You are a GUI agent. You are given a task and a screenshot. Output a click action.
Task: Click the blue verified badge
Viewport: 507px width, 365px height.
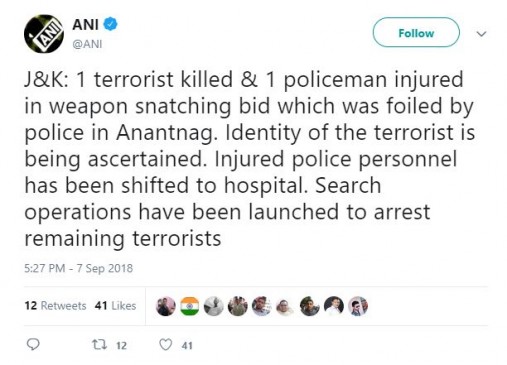coord(110,24)
